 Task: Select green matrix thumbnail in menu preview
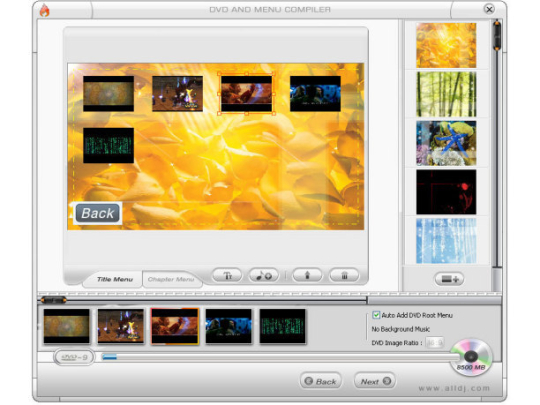pos(108,145)
